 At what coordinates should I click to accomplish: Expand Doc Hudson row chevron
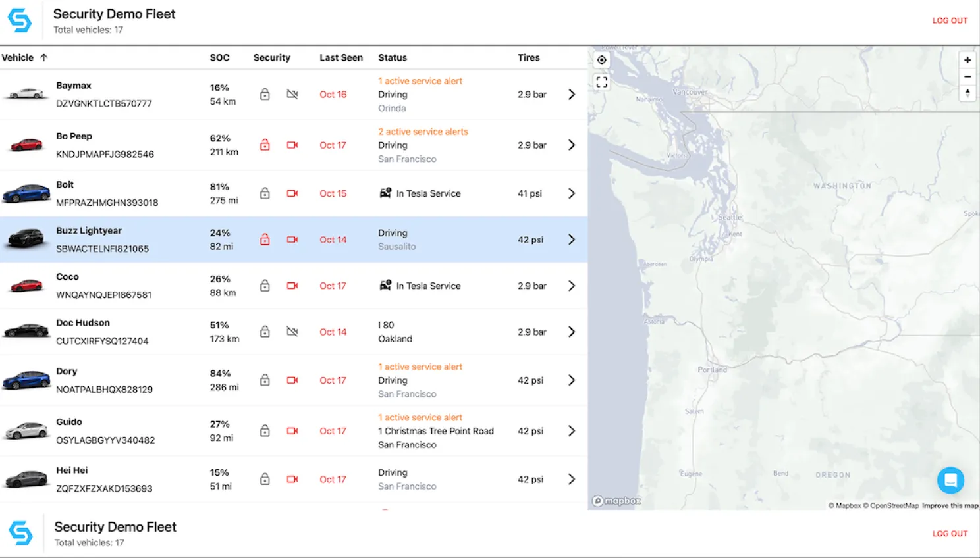[x=572, y=332]
